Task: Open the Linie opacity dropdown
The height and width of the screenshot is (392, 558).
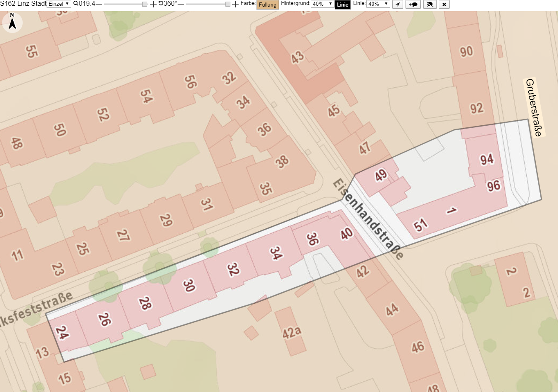Action: [x=378, y=4]
